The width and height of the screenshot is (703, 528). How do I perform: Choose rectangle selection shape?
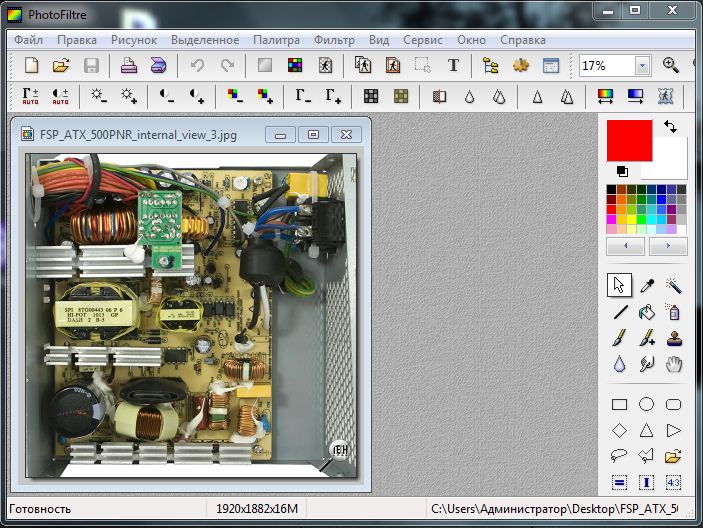coord(619,405)
